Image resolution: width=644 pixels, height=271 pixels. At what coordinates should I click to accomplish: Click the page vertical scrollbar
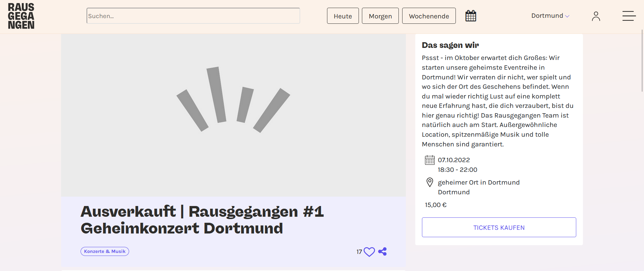coord(642,60)
